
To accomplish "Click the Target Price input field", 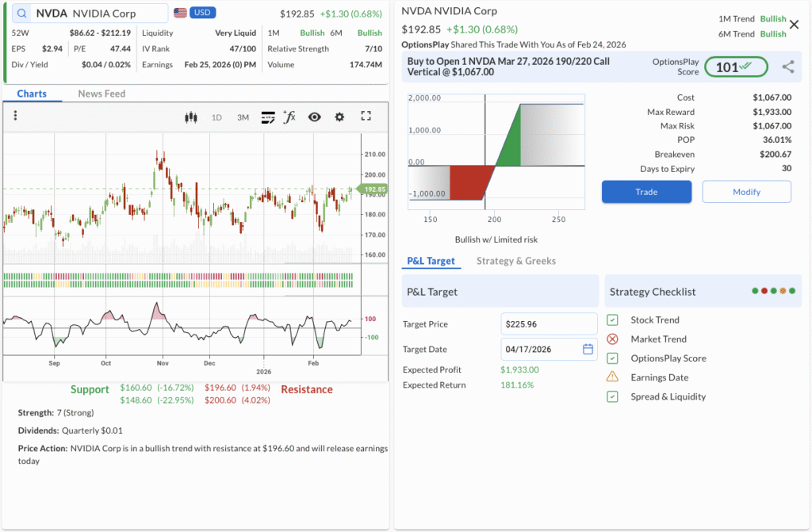I will [549, 323].
